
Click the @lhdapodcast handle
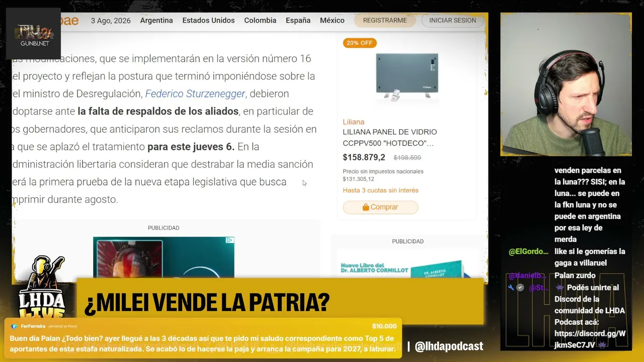click(x=449, y=346)
